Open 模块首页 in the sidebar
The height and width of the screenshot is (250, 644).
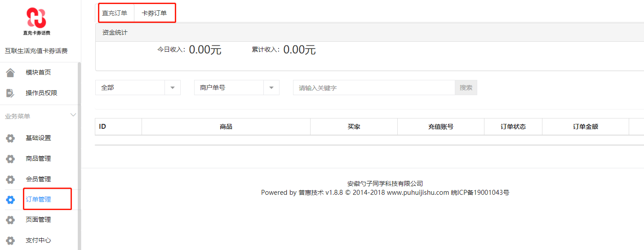(38, 72)
